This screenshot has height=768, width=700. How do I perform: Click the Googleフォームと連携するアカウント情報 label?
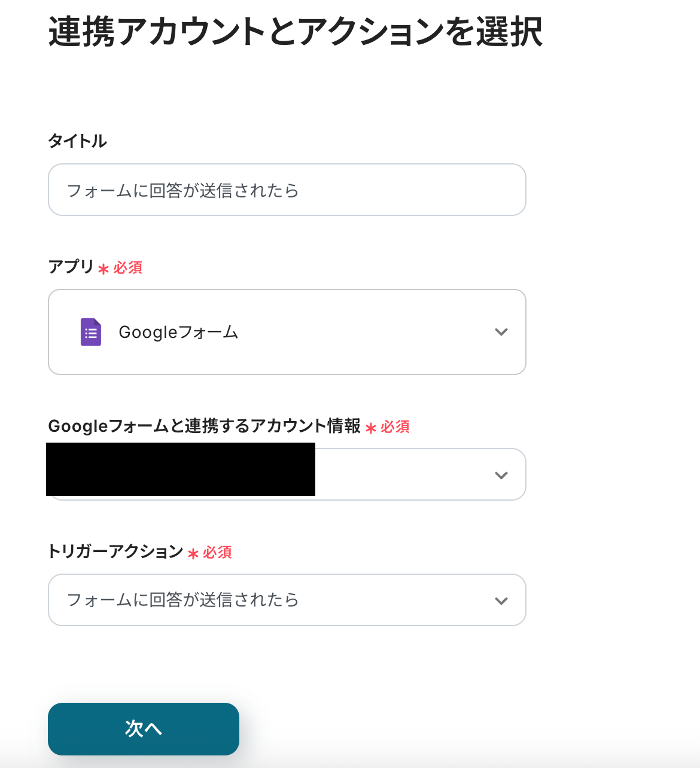[204, 426]
